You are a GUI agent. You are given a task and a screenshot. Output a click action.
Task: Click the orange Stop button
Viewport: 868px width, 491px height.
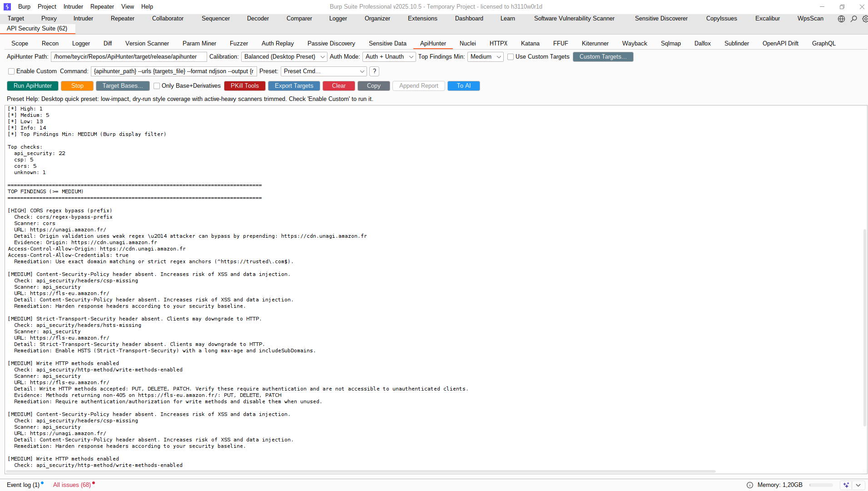77,86
